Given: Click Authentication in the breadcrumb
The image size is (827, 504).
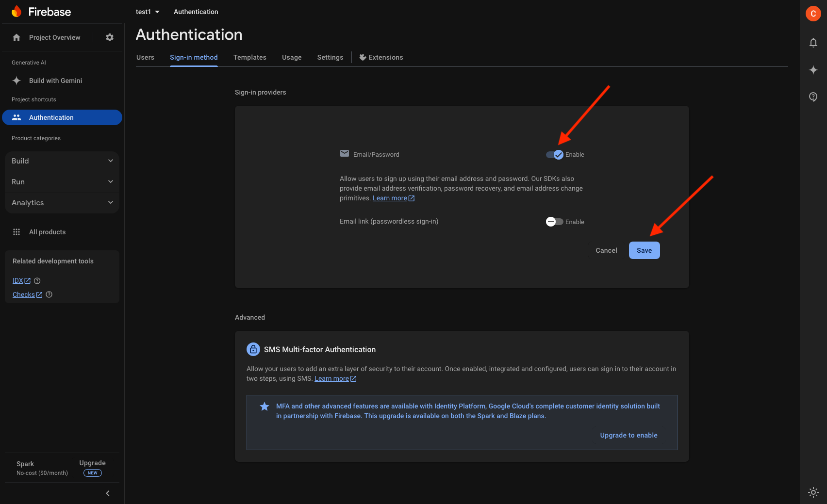Looking at the screenshot, I should pos(196,12).
